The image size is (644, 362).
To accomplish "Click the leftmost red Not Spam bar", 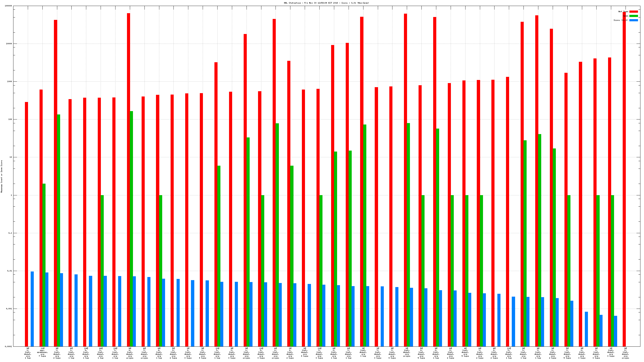I will 27,224.
